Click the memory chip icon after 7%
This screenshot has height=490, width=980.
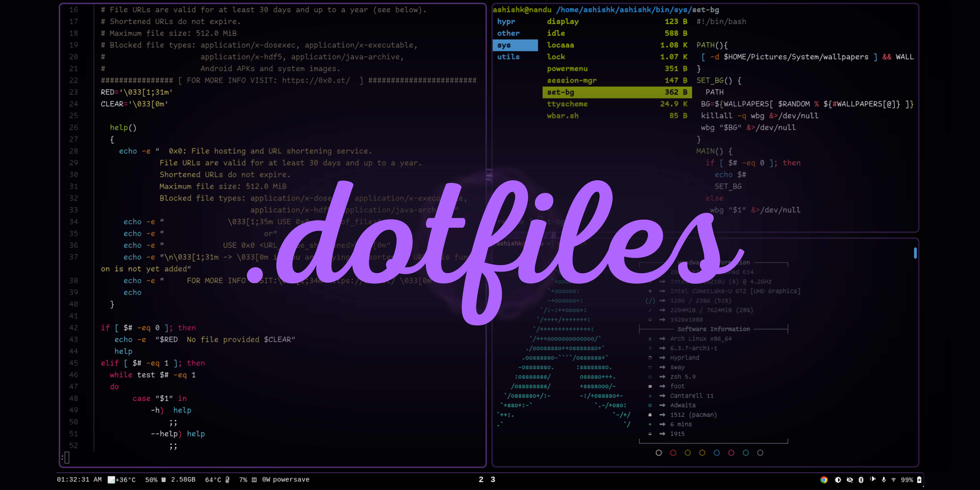coord(254,480)
